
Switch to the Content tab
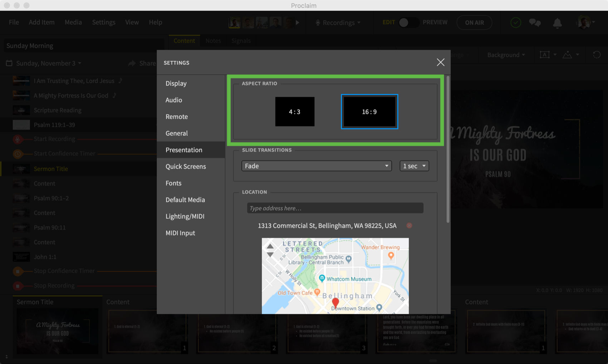(x=184, y=41)
